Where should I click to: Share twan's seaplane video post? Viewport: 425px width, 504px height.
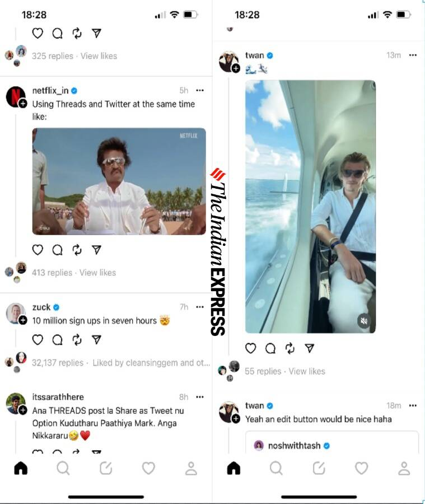pyautogui.click(x=309, y=348)
